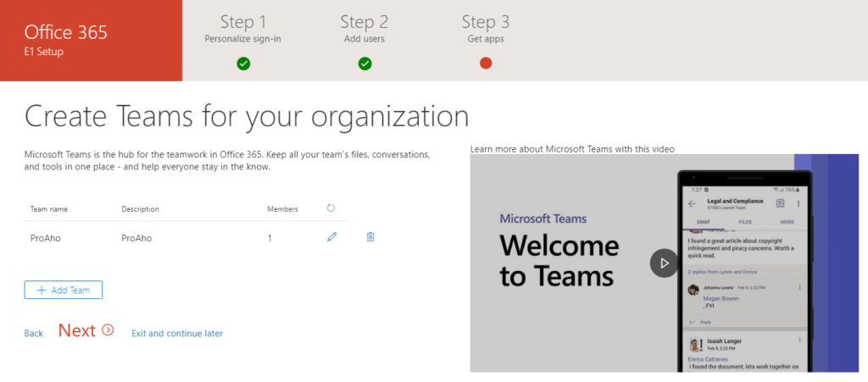Viewport: 868px width, 382px height.
Task: Click Johanna Lorenz avatar in video
Action: [x=693, y=290]
